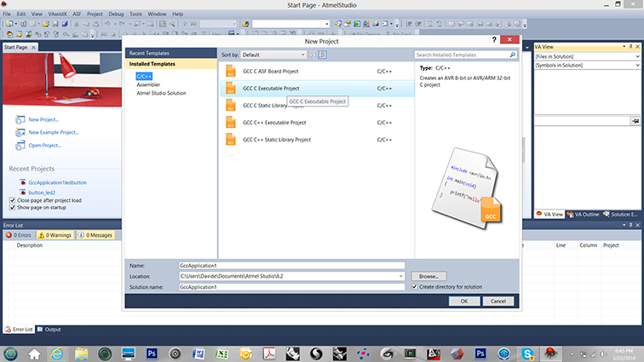Open the File menu

click(x=7, y=14)
